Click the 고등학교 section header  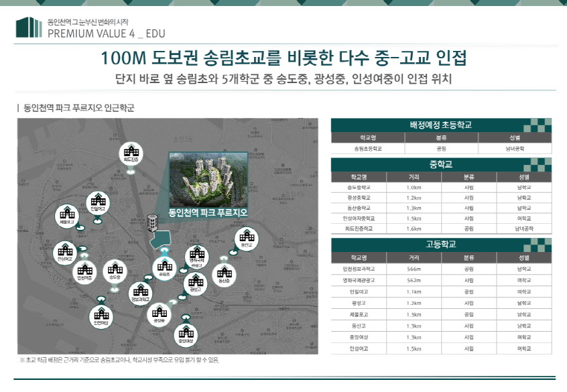pos(440,244)
